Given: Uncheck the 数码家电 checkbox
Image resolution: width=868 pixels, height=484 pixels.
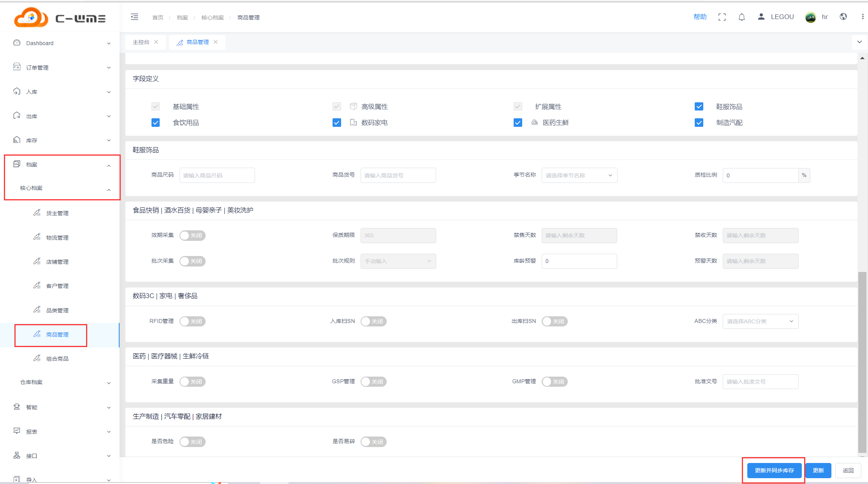Looking at the screenshot, I should coord(337,123).
